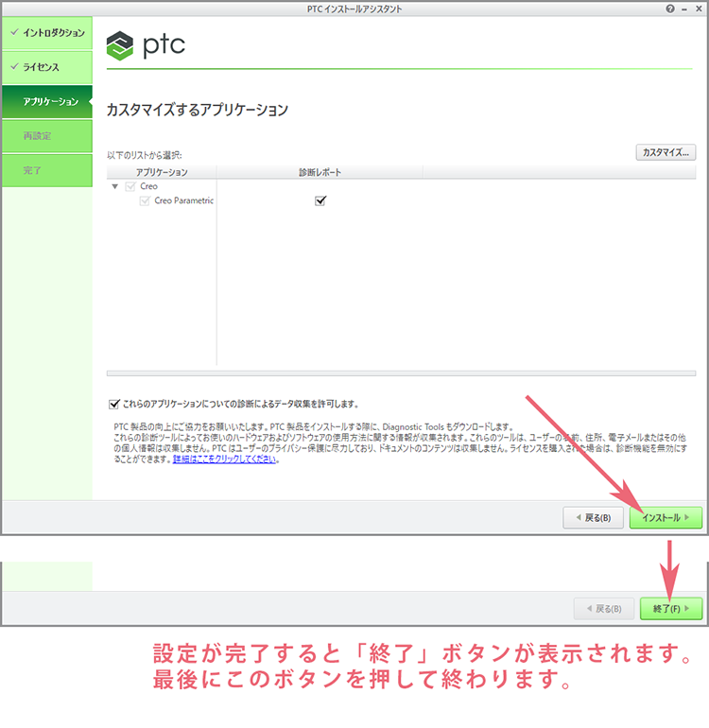709x728 pixels.
Task: Click the カスタマイズ... button
Action: 666,152
